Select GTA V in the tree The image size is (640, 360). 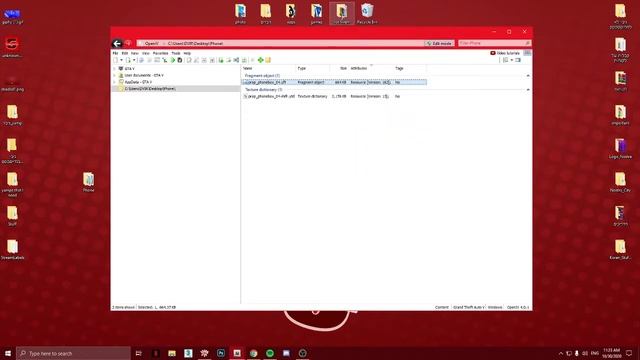(129, 69)
